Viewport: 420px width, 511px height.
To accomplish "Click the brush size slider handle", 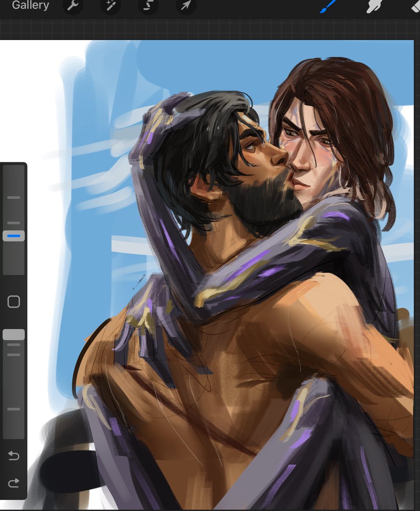I will (14, 236).
